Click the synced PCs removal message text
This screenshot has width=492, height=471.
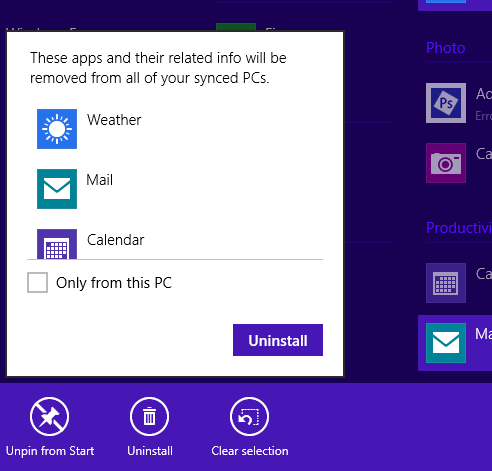[158, 68]
